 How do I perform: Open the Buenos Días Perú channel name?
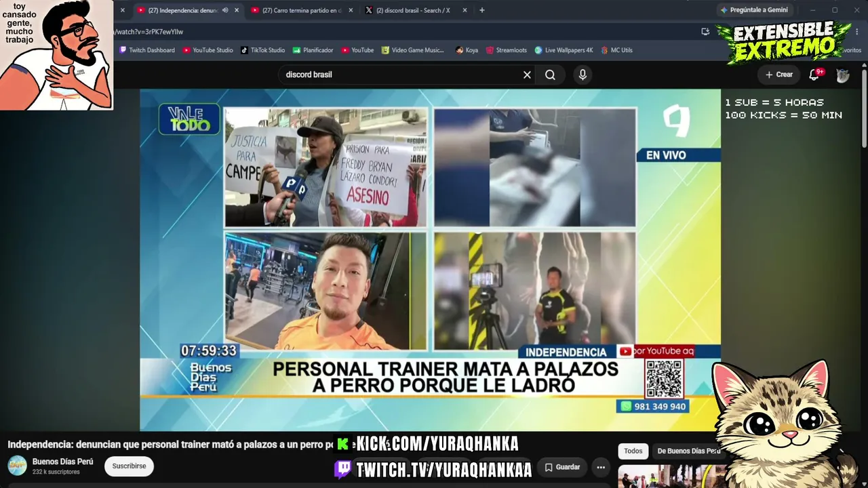click(x=63, y=462)
